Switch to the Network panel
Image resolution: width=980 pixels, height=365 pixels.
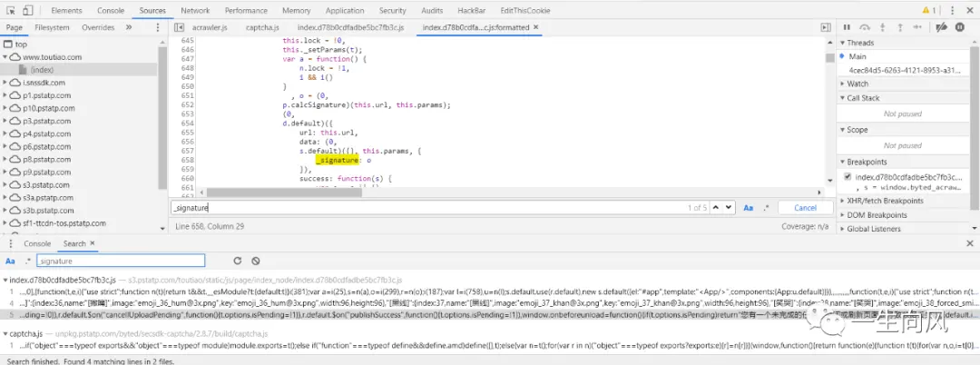click(x=196, y=11)
